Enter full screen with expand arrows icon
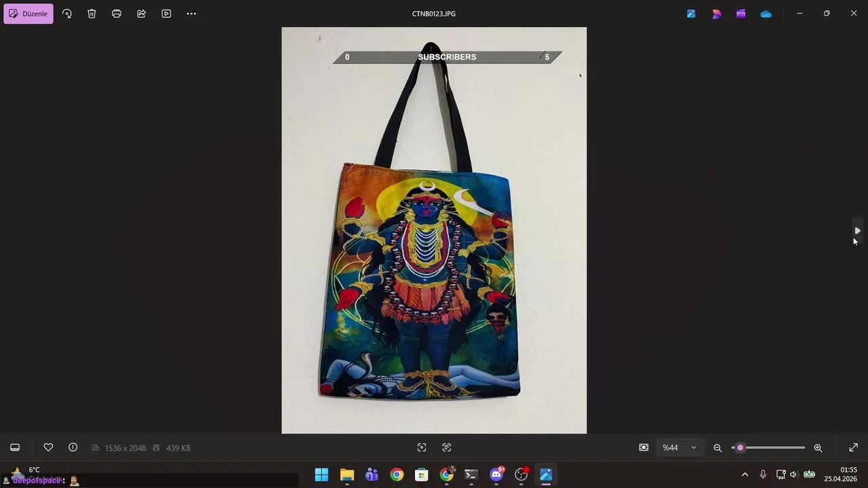868x488 pixels. [x=853, y=447]
